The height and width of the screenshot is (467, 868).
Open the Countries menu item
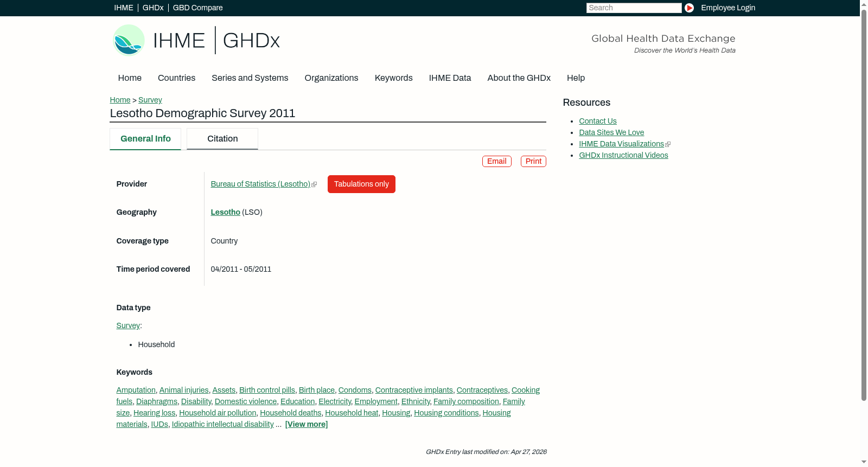[176, 78]
